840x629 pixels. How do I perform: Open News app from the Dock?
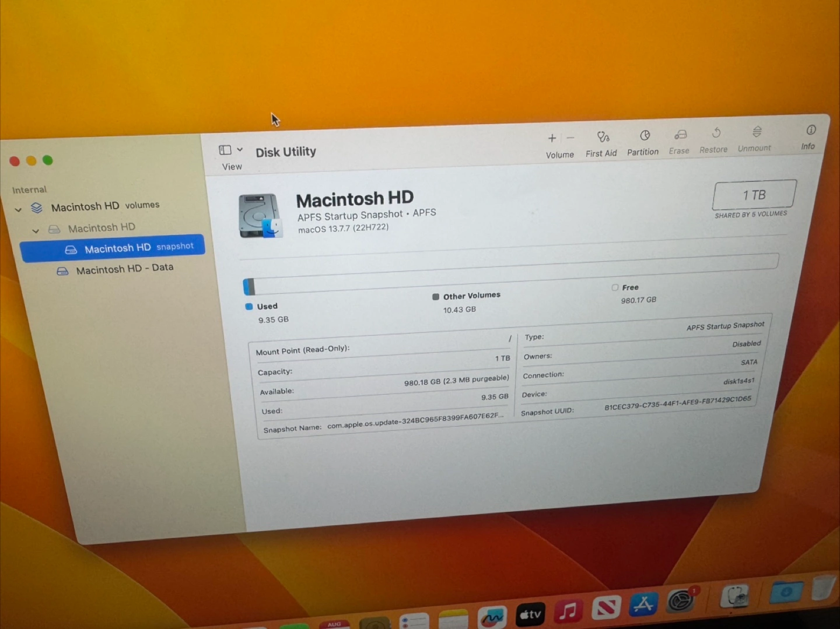606,608
